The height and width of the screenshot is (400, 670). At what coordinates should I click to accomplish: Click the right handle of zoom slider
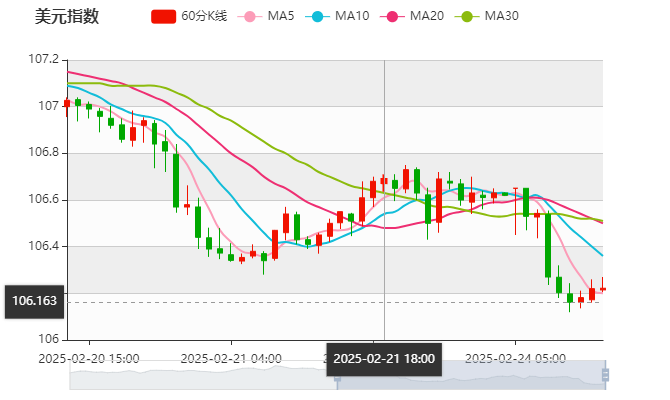tap(605, 375)
